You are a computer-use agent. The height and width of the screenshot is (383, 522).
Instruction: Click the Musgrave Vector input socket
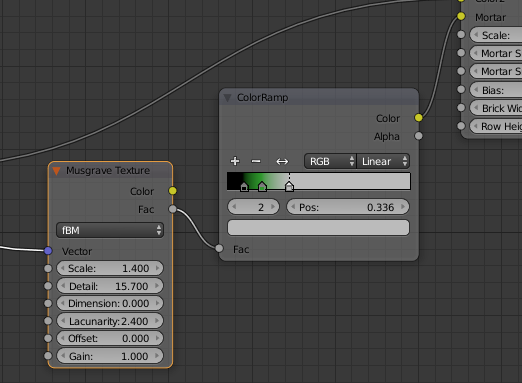pyautogui.click(x=48, y=251)
